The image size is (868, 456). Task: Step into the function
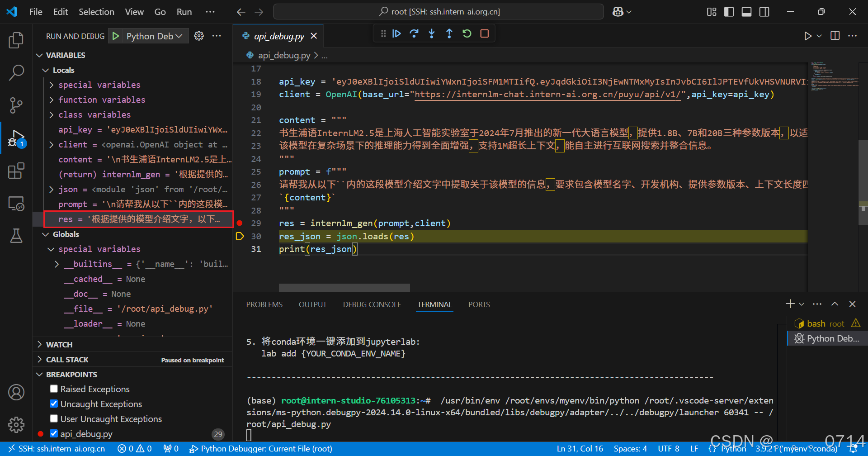432,33
